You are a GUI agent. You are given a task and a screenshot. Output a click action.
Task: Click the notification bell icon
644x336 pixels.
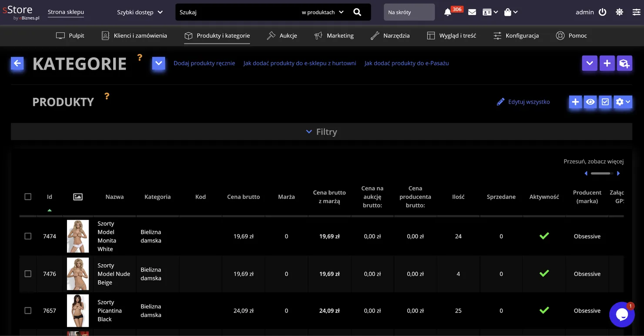click(447, 12)
